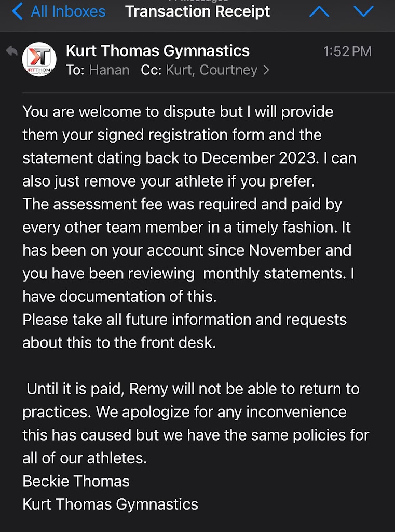The image size is (395, 532).
Task: Select Courtney in the Cc field
Action: (x=228, y=70)
